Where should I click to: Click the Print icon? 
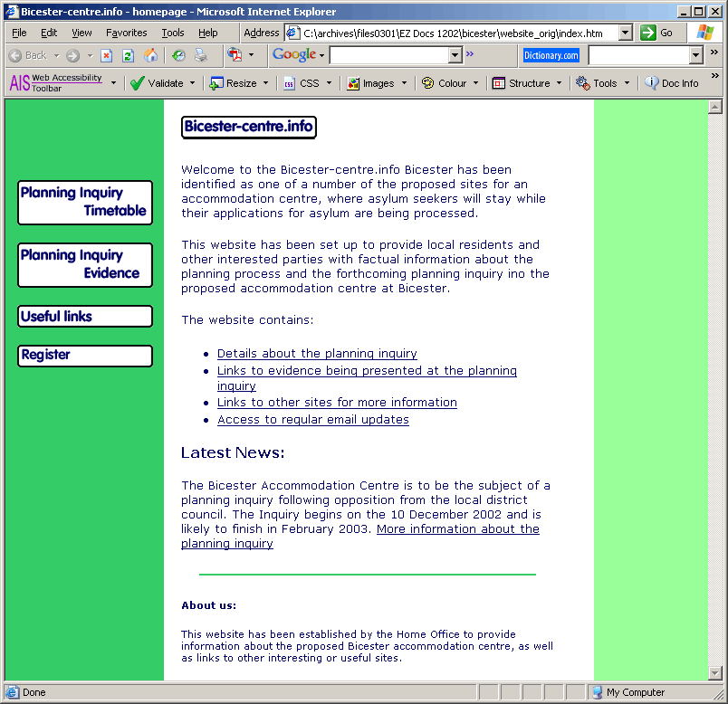201,56
